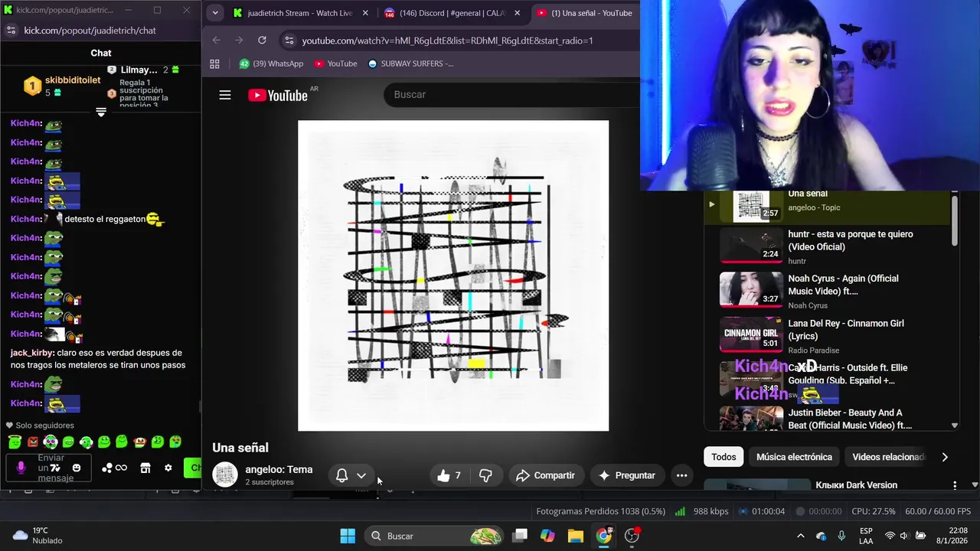Open the Windows Start menu
Viewport: 980px width, 551px height.
(348, 536)
